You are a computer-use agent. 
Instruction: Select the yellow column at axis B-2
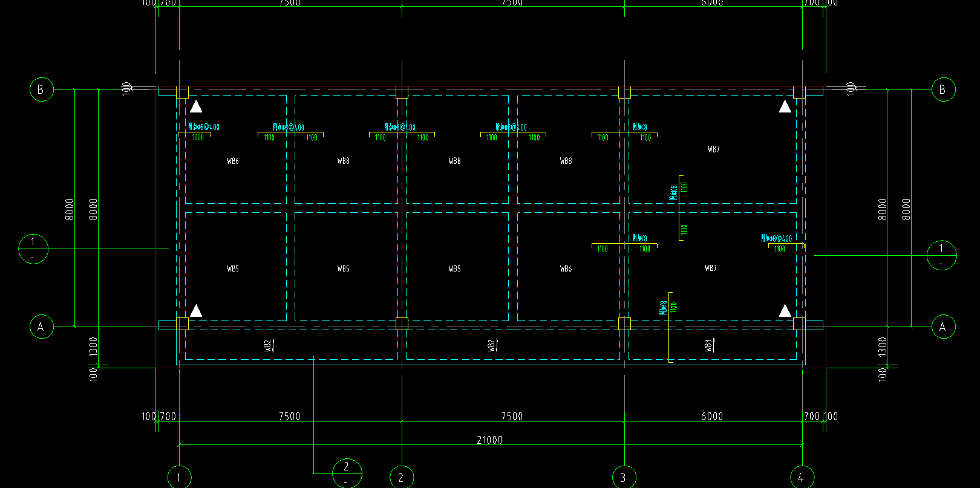click(402, 92)
